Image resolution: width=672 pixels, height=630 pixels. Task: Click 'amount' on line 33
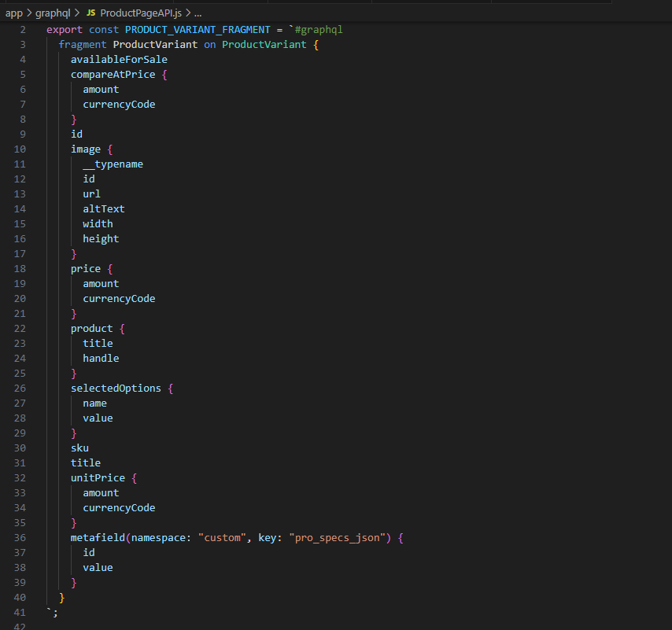pyautogui.click(x=101, y=493)
